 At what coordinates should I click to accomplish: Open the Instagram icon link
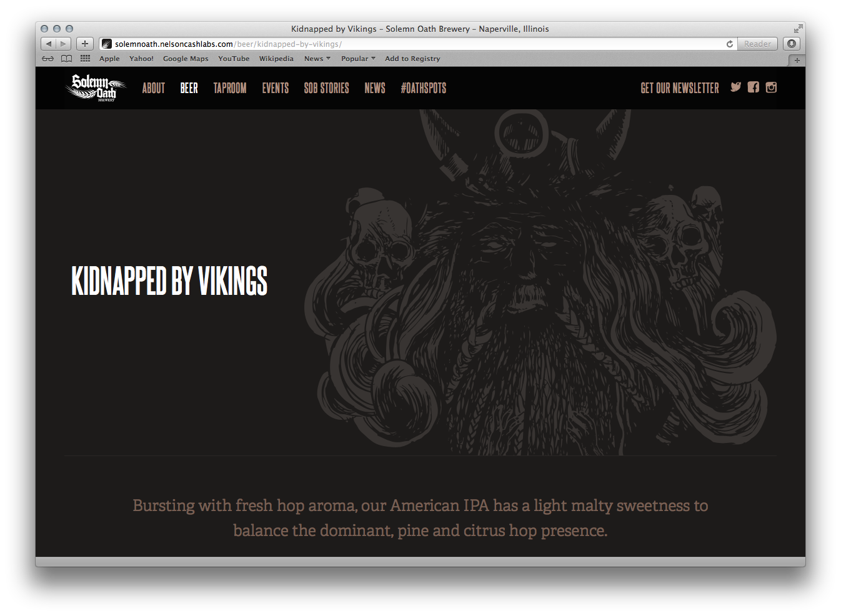(x=771, y=87)
